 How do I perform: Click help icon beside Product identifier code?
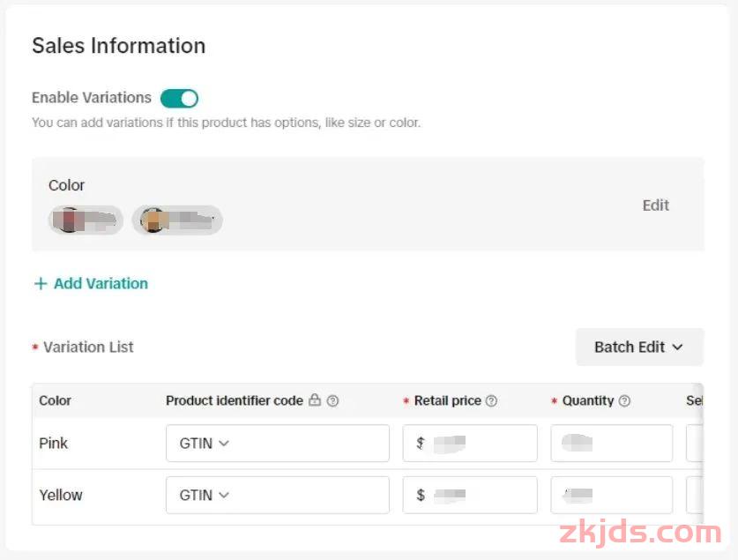[332, 400]
